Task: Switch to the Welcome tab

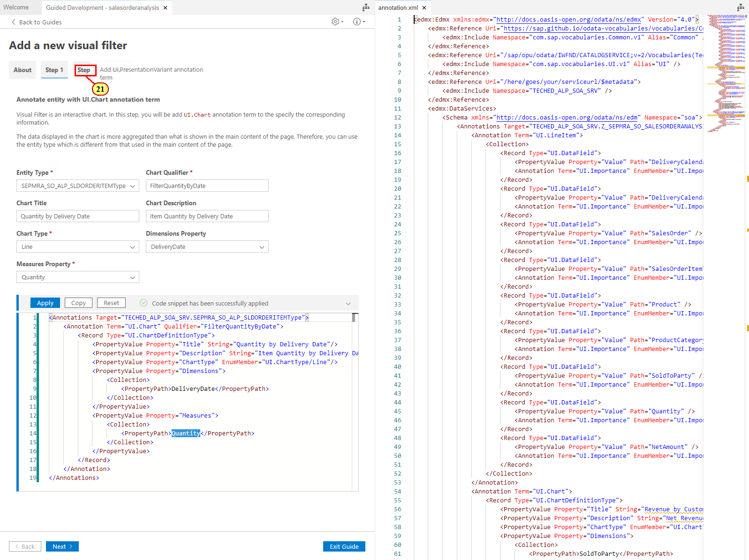Action: point(16,7)
